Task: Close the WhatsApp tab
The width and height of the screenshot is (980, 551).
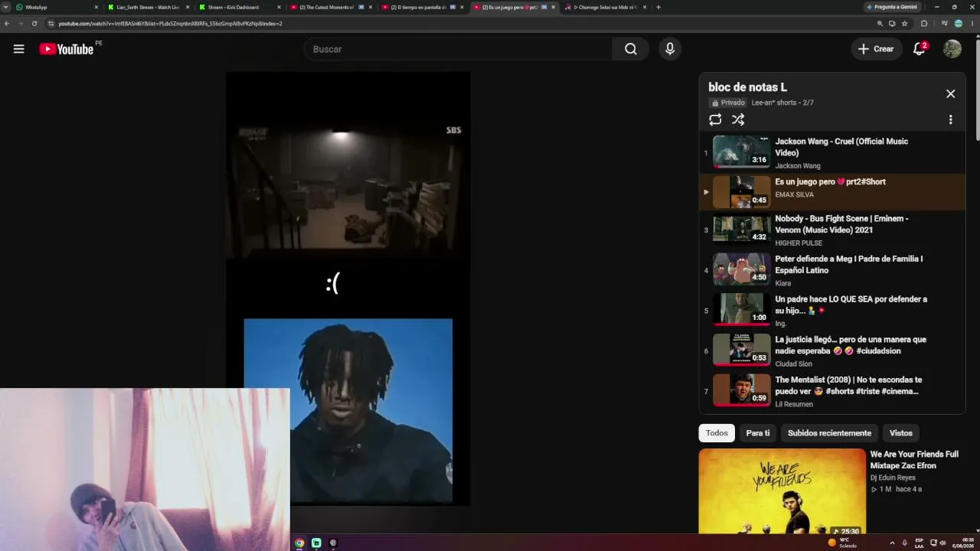Action: click(x=96, y=7)
